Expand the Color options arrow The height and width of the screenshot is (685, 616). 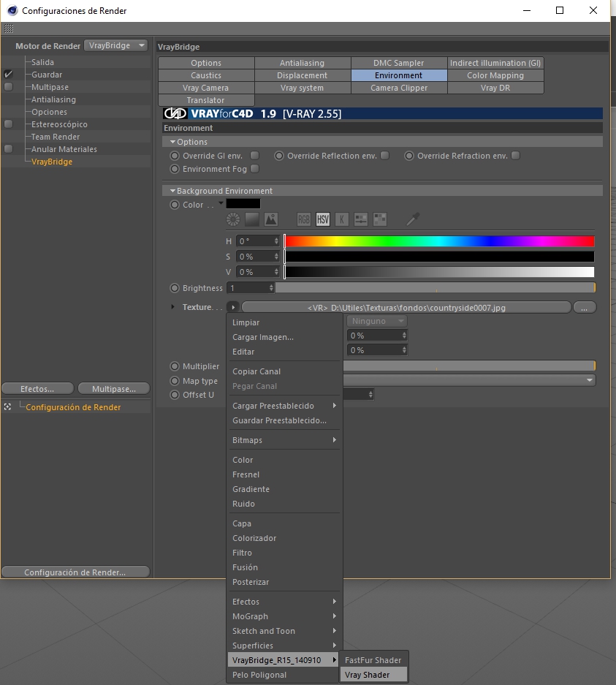coord(221,203)
